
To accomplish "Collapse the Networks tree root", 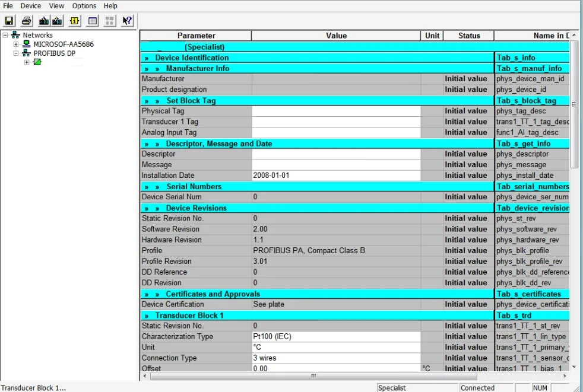I will pyautogui.click(x=5, y=36).
